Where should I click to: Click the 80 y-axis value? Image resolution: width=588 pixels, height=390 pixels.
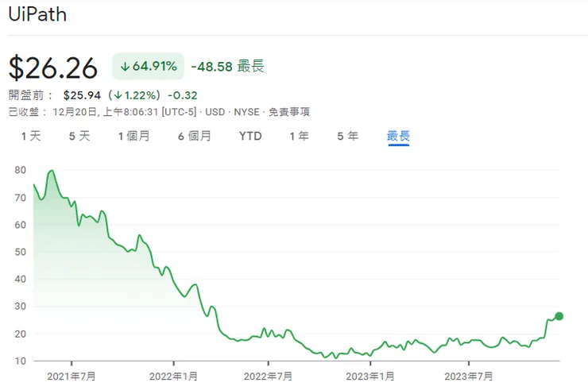(x=20, y=170)
